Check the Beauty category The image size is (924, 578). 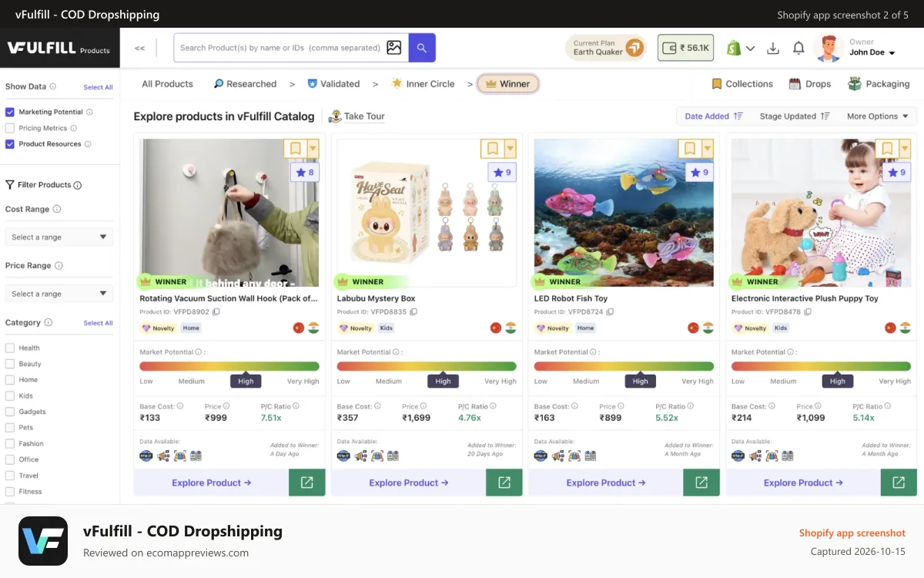point(10,364)
